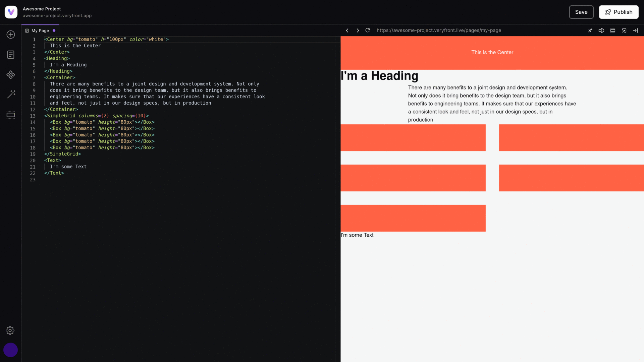This screenshot has height=362, width=644.
Task: Click the opening Heading tag in code
Action: [57, 58]
